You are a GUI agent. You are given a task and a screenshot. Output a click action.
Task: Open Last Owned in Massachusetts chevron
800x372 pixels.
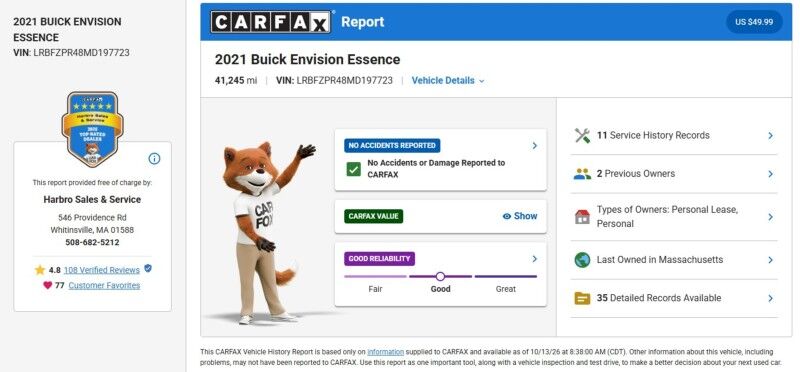click(x=770, y=260)
